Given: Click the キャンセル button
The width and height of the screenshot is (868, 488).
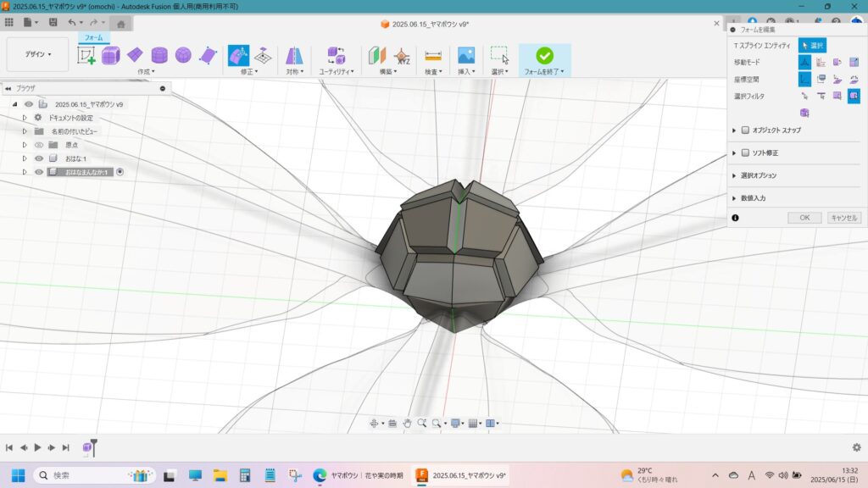Looking at the screenshot, I should pyautogui.click(x=843, y=218).
